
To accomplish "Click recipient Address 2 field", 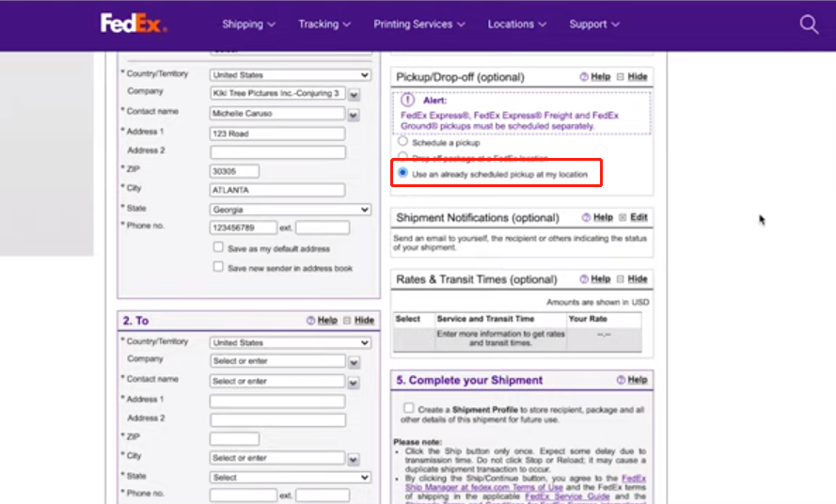I will click(277, 420).
